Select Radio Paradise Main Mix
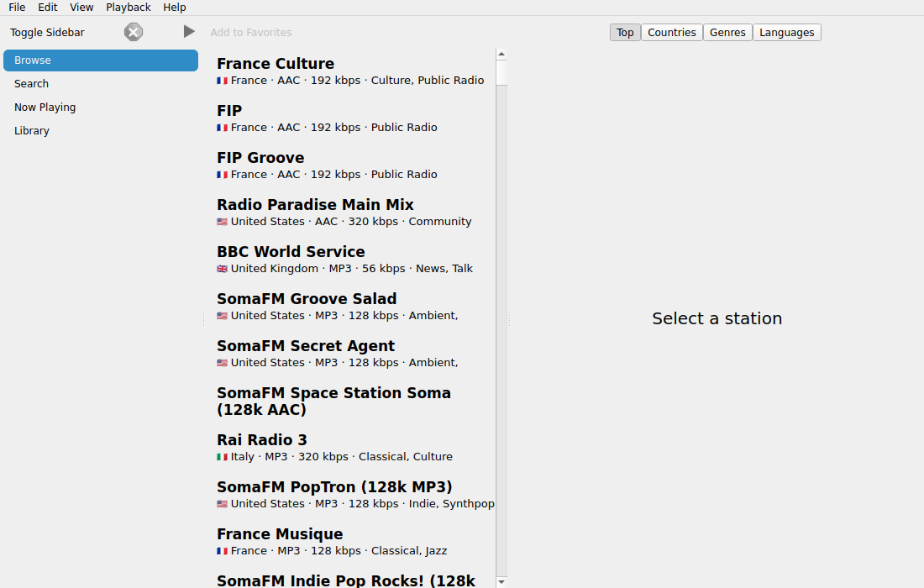The width and height of the screenshot is (924, 588). pyautogui.click(x=354, y=213)
